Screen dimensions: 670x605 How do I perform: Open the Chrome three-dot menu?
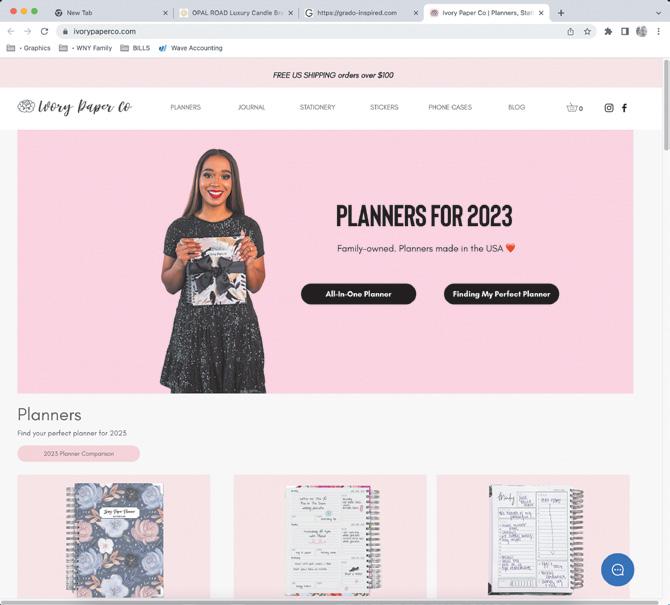(658, 32)
